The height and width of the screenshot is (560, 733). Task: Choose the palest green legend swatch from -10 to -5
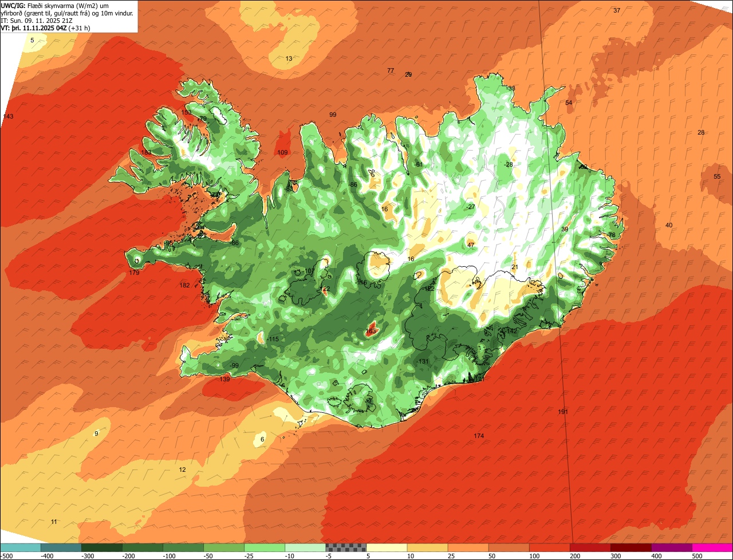(x=305, y=547)
